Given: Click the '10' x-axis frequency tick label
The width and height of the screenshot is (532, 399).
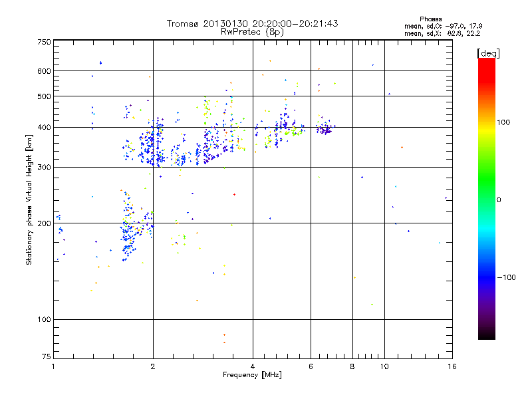Looking at the screenshot, I should (384, 366).
